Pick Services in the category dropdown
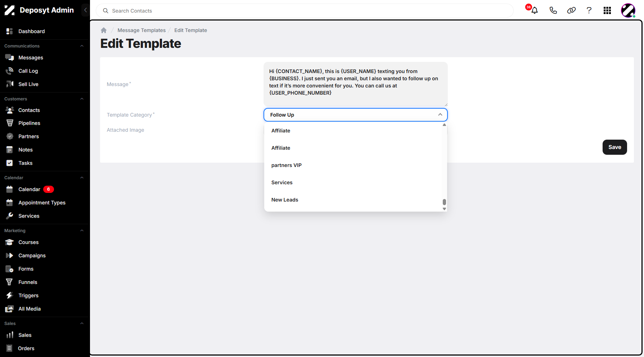The image size is (644, 357). [353, 182]
